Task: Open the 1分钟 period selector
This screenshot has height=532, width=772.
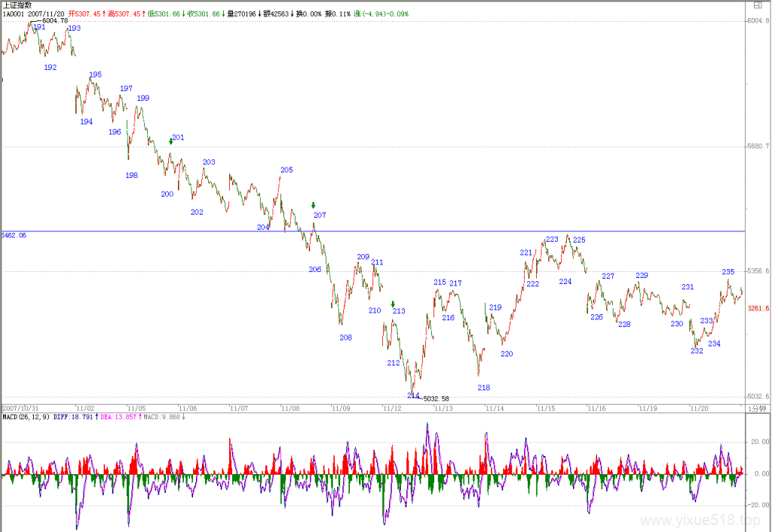Action: tap(757, 408)
